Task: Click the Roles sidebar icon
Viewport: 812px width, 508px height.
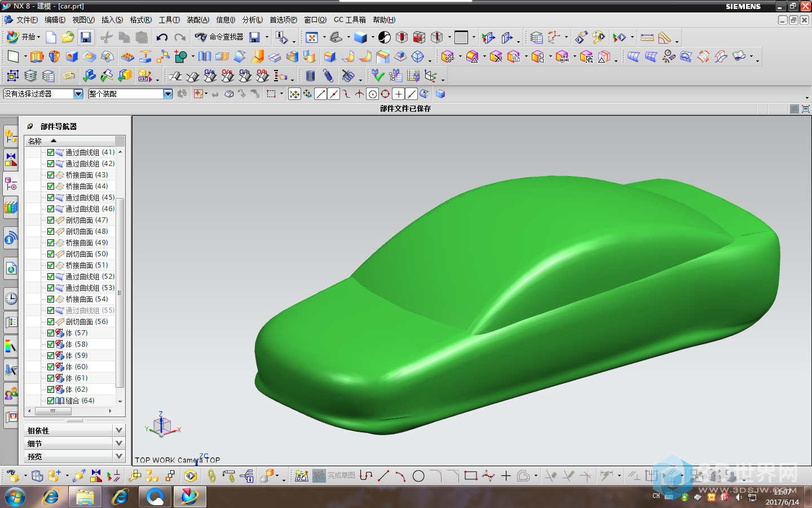Action: click(x=11, y=393)
